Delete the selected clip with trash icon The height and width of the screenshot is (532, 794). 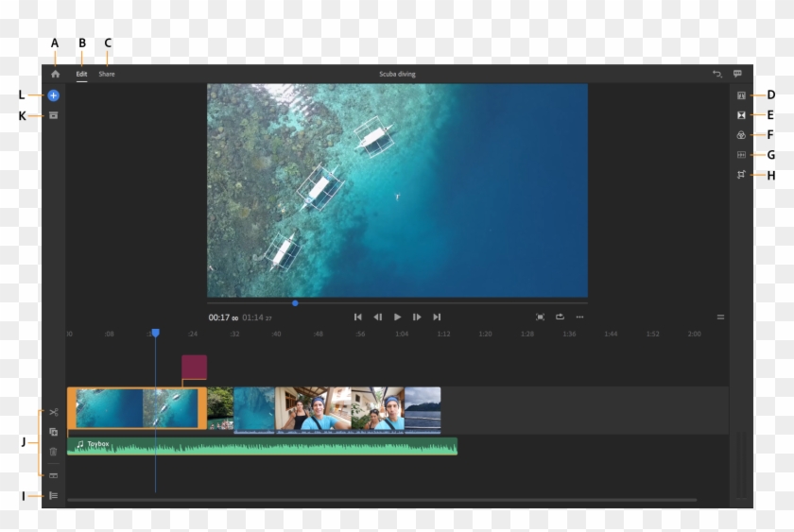[x=53, y=452]
